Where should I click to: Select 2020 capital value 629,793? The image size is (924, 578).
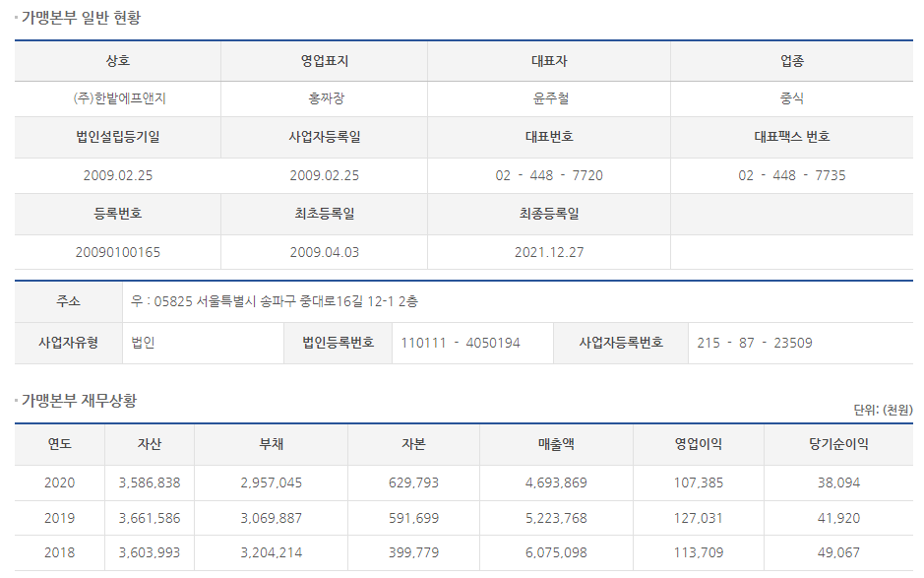point(413,482)
